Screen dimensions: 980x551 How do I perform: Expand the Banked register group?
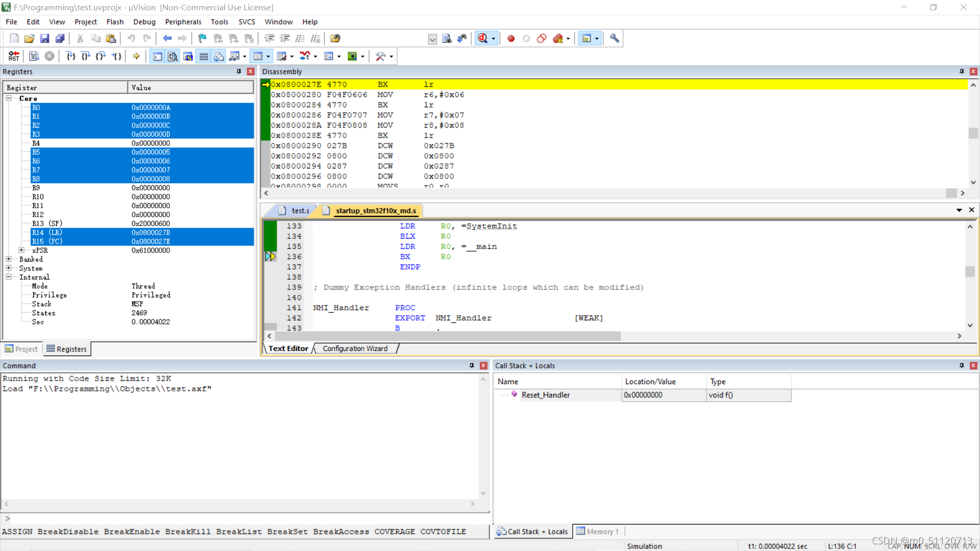9,259
